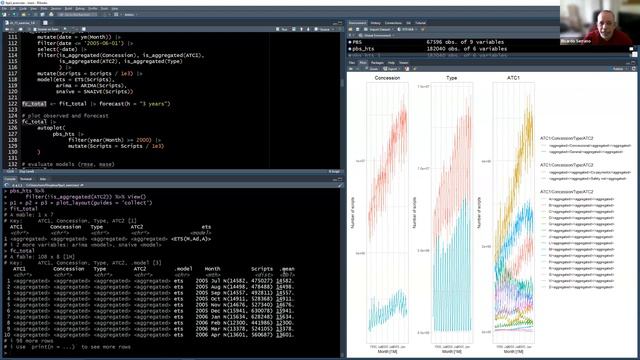The image size is (640, 360).
Task: Switch to the Packages tab
Action: point(377,63)
